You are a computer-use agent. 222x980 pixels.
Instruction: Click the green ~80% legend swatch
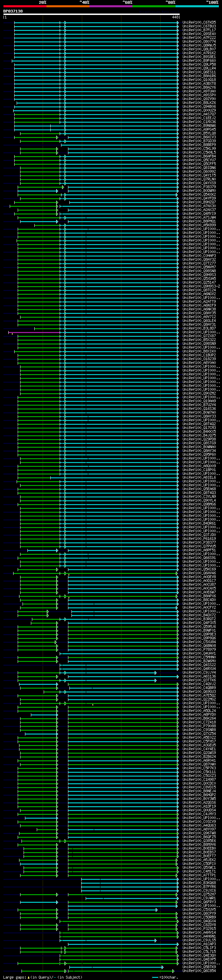pyautogui.click(x=154, y=6)
